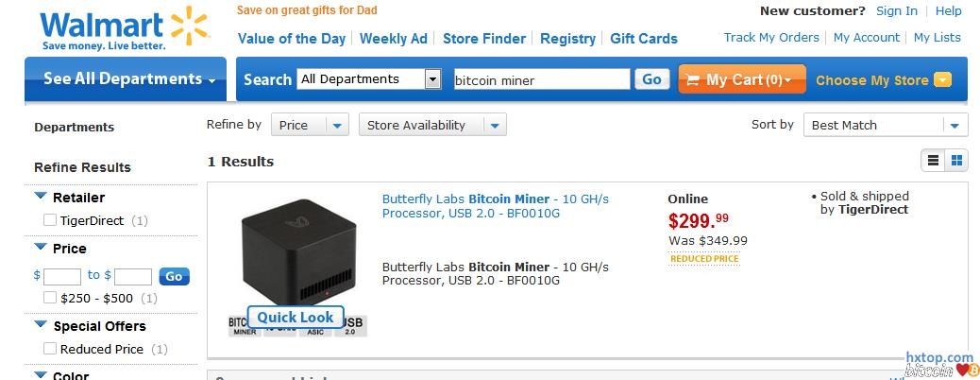Open the Weekly Ad menu item
This screenshot has height=380, width=980.
pos(393,39)
